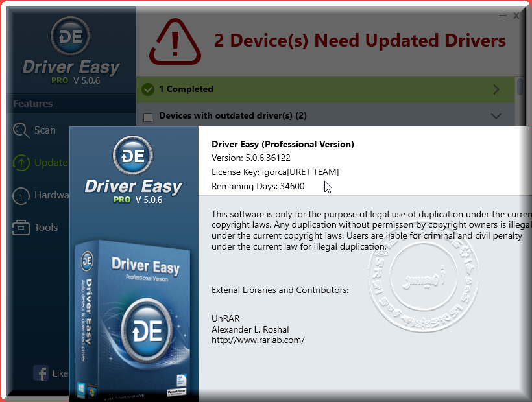Click the License Key text line
Screen dimensions: 532x402
pos(275,172)
